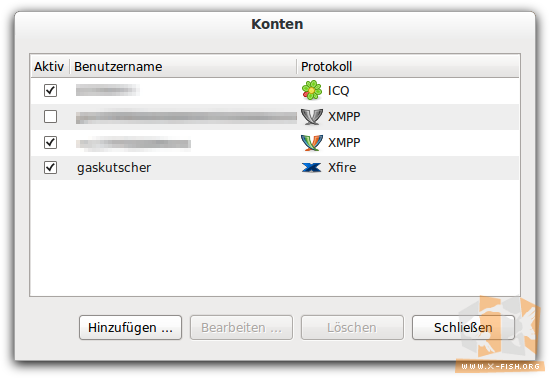Image resolution: width=550 pixels, height=378 pixels.
Task: Click the colored active XMPP icon
Action: pos(311,143)
